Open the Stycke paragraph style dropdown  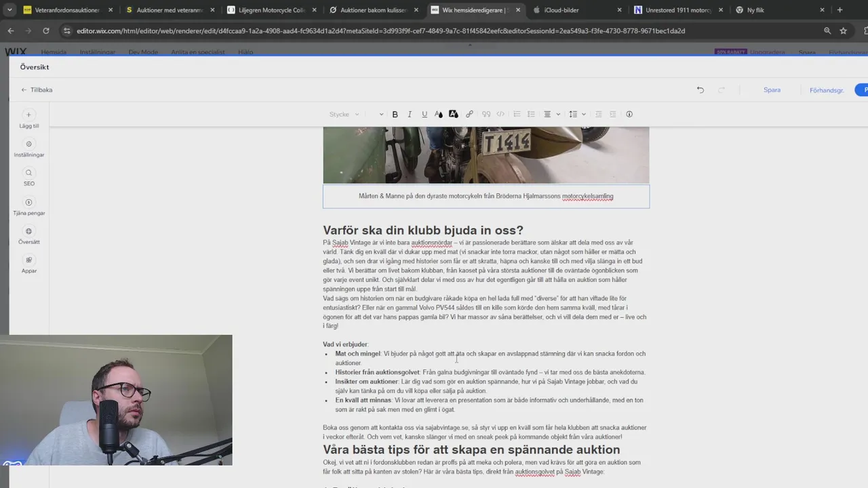pos(344,115)
